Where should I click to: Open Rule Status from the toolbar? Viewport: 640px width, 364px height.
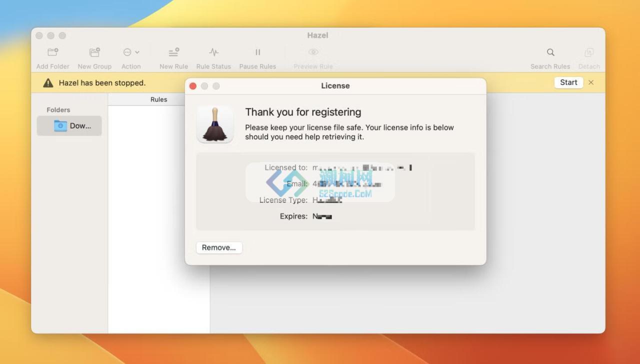click(x=213, y=52)
